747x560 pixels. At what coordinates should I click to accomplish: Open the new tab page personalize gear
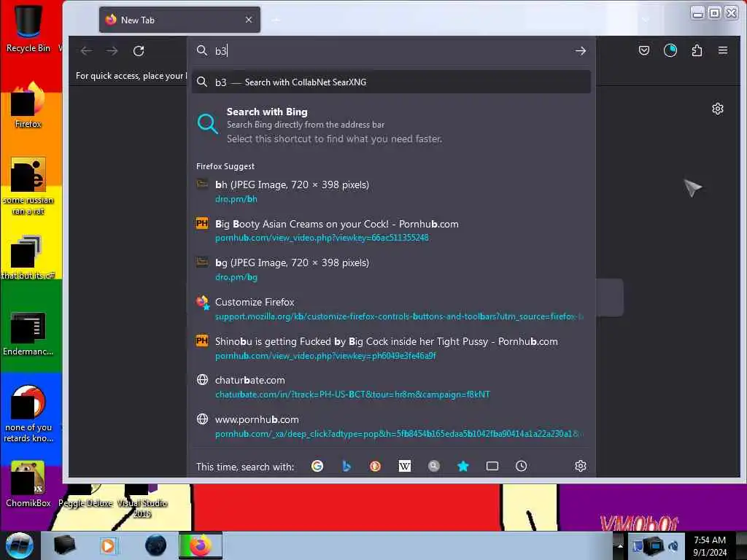[x=718, y=109]
